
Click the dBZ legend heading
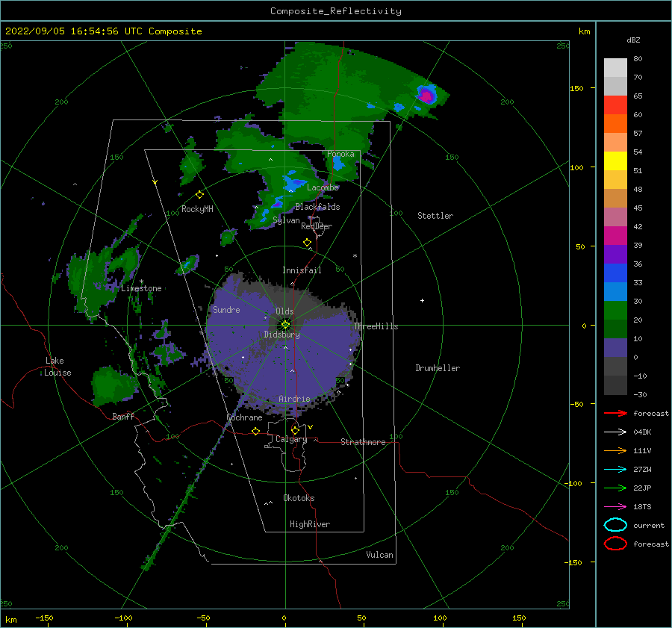point(633,40)
